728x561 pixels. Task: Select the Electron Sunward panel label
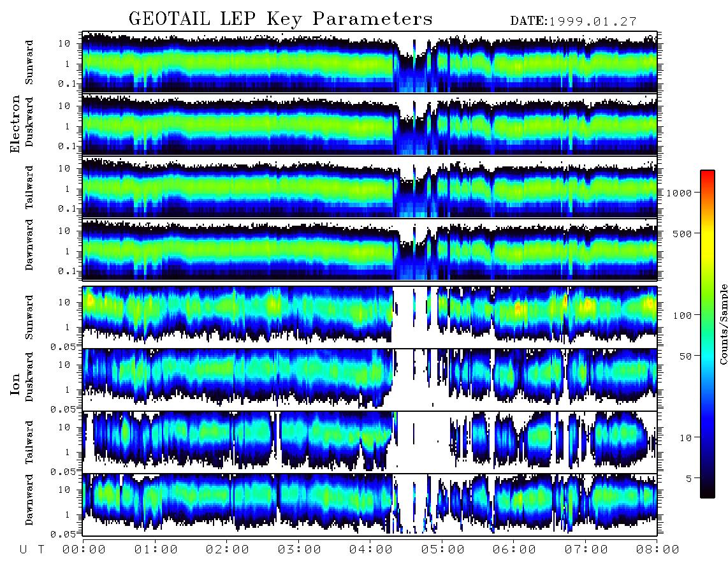[x=29, y=62]
